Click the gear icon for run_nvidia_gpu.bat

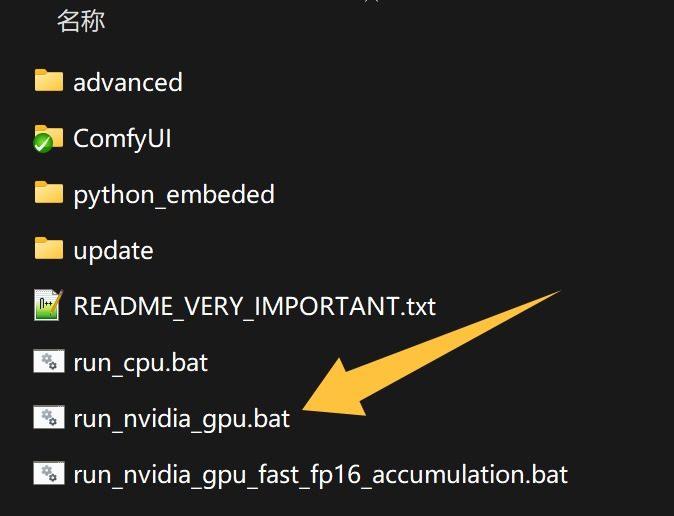[49, 417]
